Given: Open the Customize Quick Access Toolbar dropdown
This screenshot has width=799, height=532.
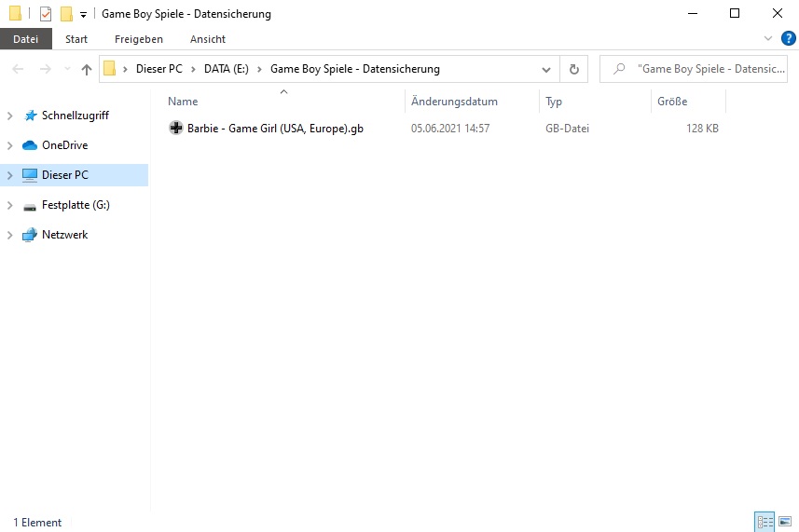Looking at the screenshot, I should point(83,15).
